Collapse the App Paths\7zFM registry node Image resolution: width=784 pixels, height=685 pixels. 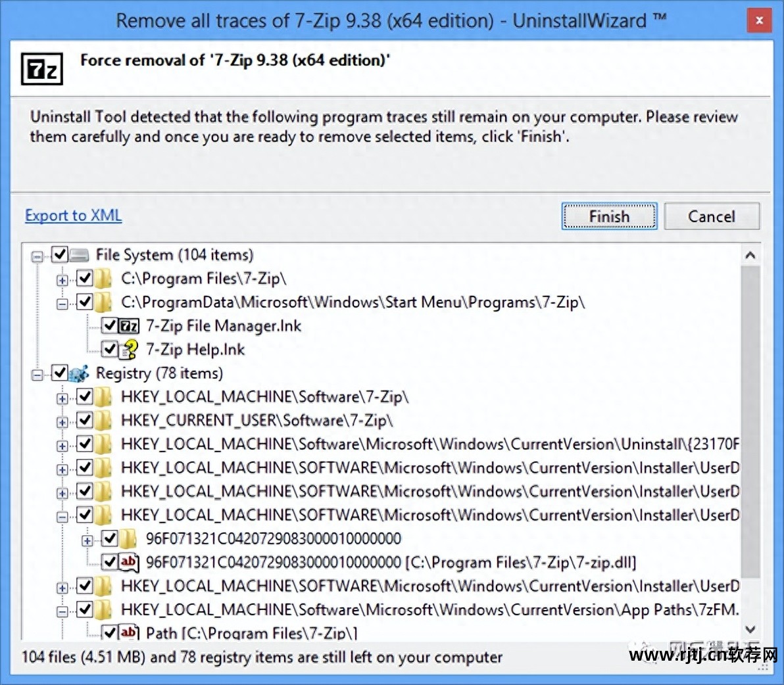[x=62, y=611]
